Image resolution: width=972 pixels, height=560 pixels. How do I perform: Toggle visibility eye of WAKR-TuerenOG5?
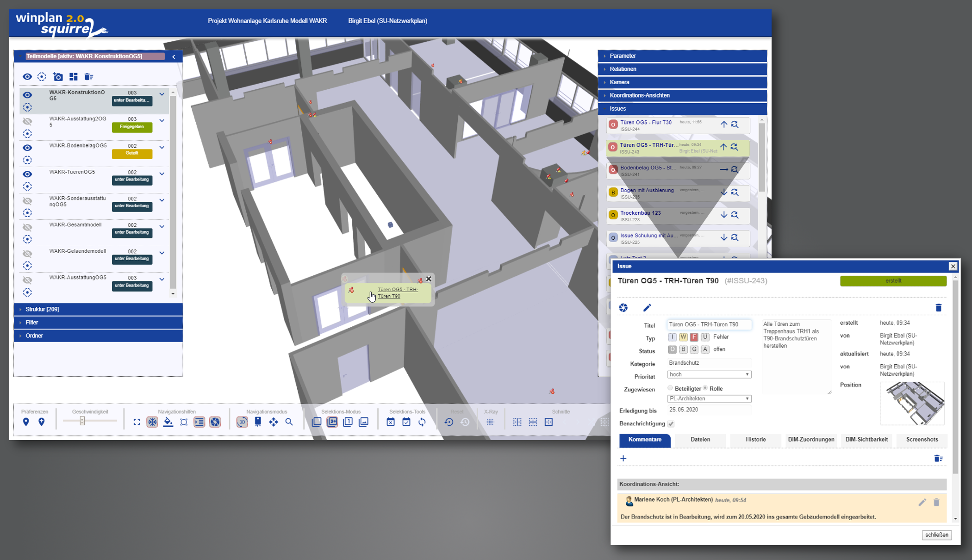(x=27, y=174)
